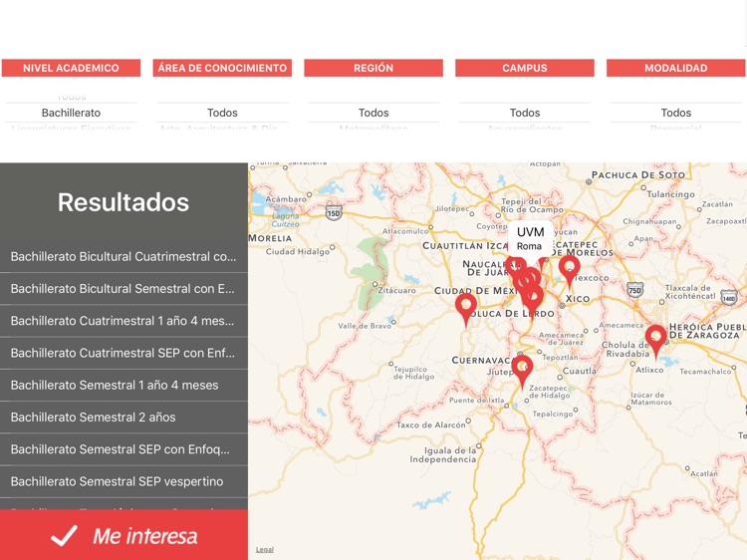Tap the UVM Roma map callout

530,238
